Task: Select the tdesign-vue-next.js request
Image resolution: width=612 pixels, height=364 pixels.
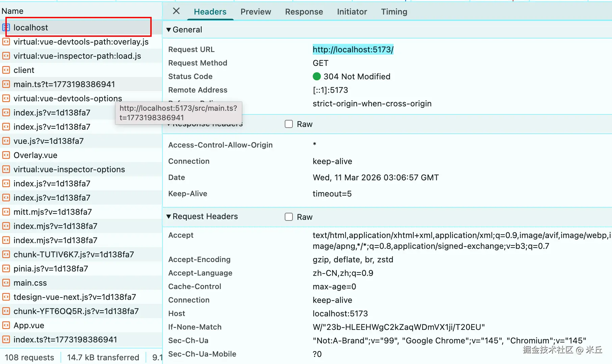Action: 81,297
